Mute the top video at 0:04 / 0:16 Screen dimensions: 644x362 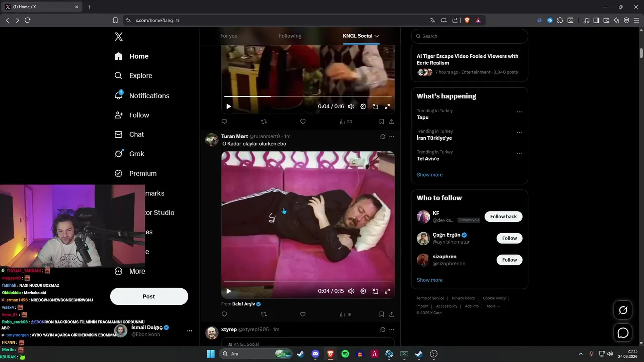tap(351, 106)
